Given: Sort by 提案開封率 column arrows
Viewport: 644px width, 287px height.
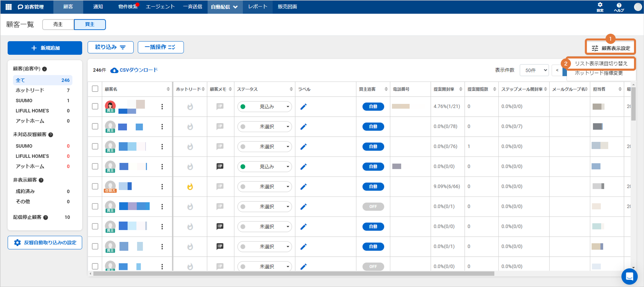Looking at the screenshot, I should click(461, 89).
